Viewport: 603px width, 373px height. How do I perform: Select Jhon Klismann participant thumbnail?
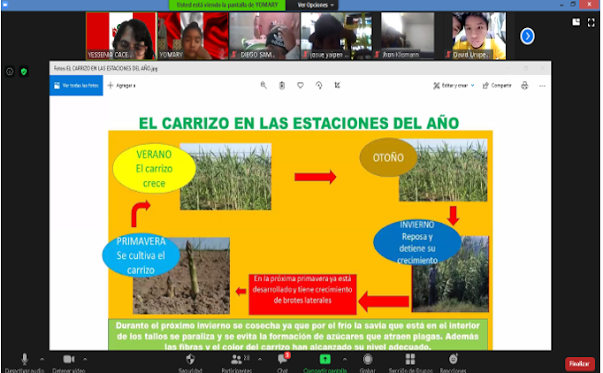click(x=408, y=36)
